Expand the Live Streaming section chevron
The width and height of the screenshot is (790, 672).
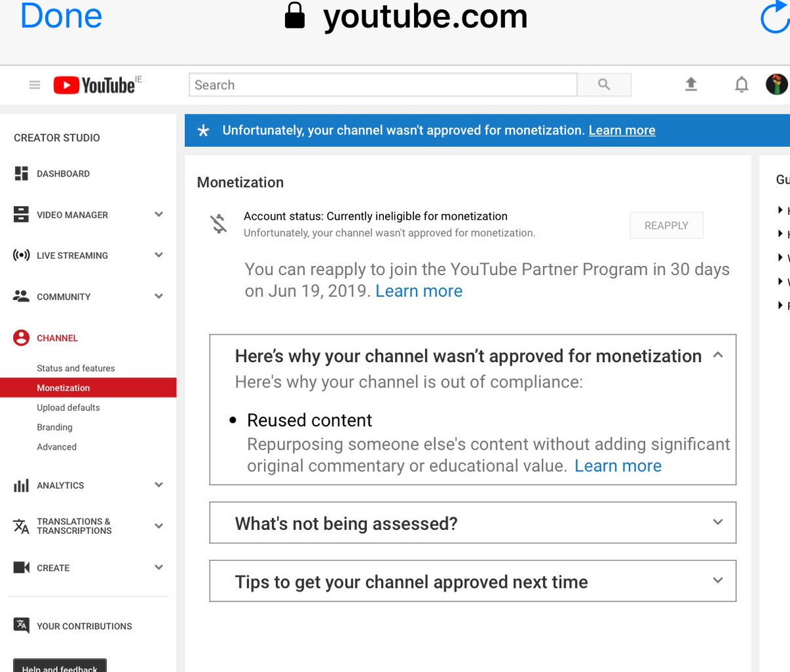(159, 255)
